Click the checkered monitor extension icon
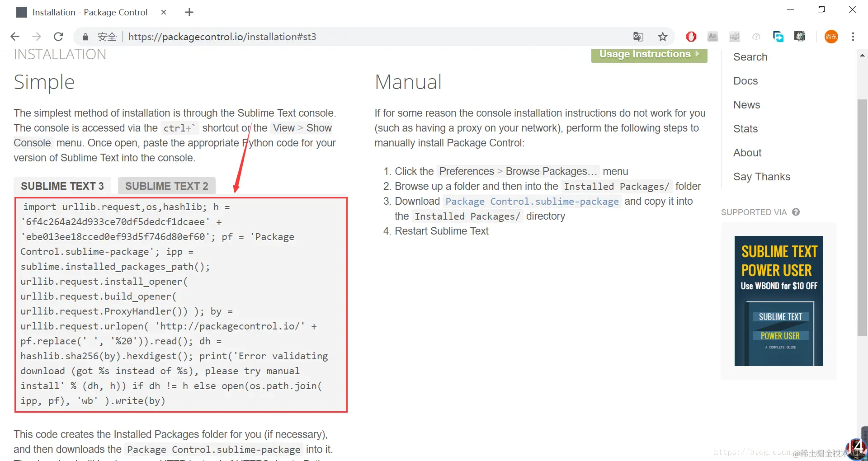This screenshot has height=461, width=868. coord(800,37)
